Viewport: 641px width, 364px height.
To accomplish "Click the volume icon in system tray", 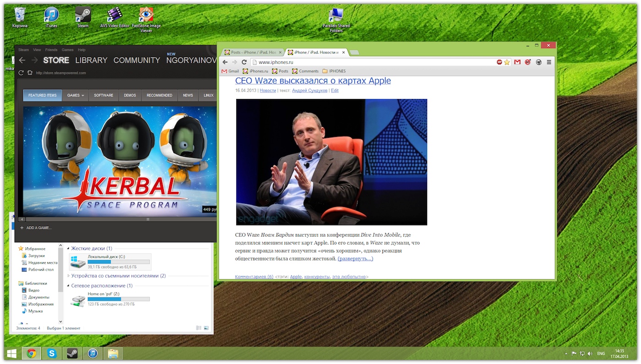I will tap(590, 353).
